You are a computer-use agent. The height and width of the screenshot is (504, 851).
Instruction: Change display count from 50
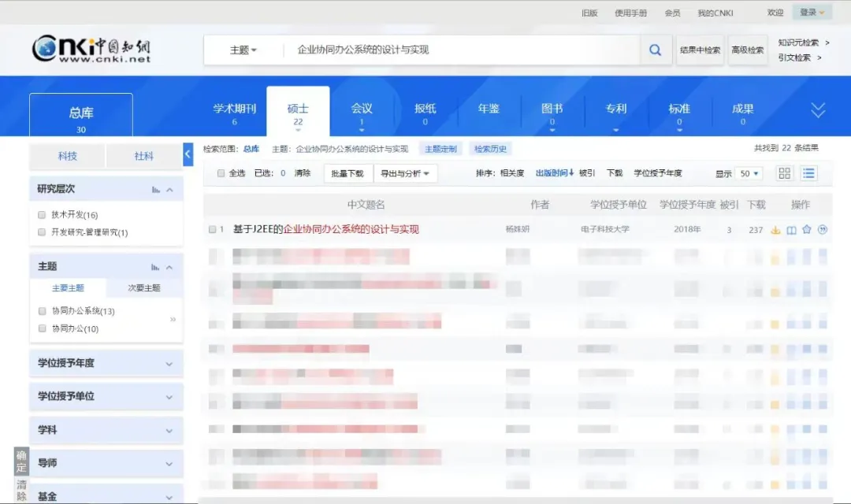coord(749,173)
